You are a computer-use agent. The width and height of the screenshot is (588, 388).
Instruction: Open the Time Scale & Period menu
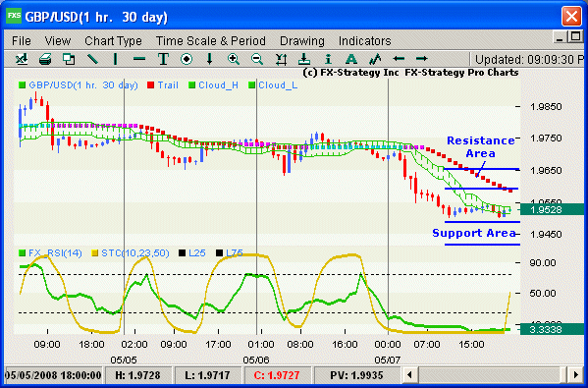coord(211,40)
